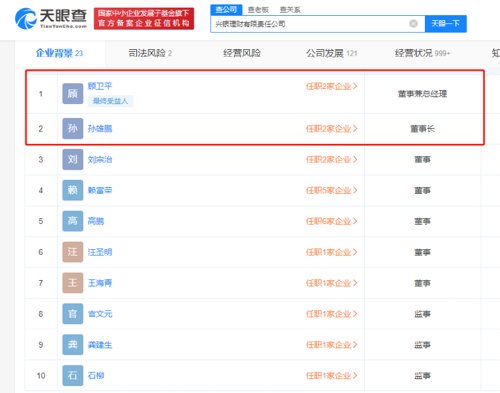Click the 汪 avatar icon in row 6

point(73,252)
